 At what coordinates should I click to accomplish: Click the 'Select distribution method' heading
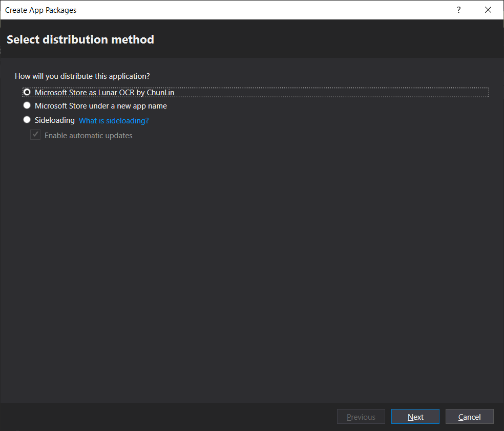click(x=80, y=39)
